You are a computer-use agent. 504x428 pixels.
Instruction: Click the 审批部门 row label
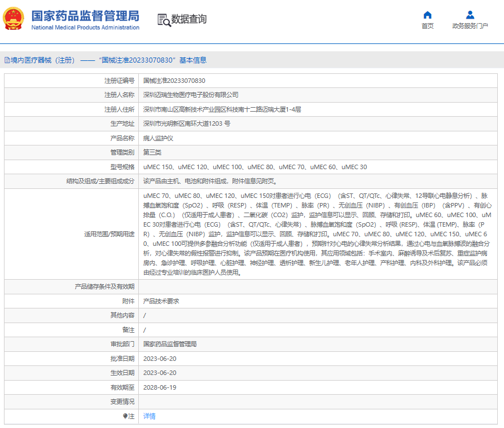122,344
